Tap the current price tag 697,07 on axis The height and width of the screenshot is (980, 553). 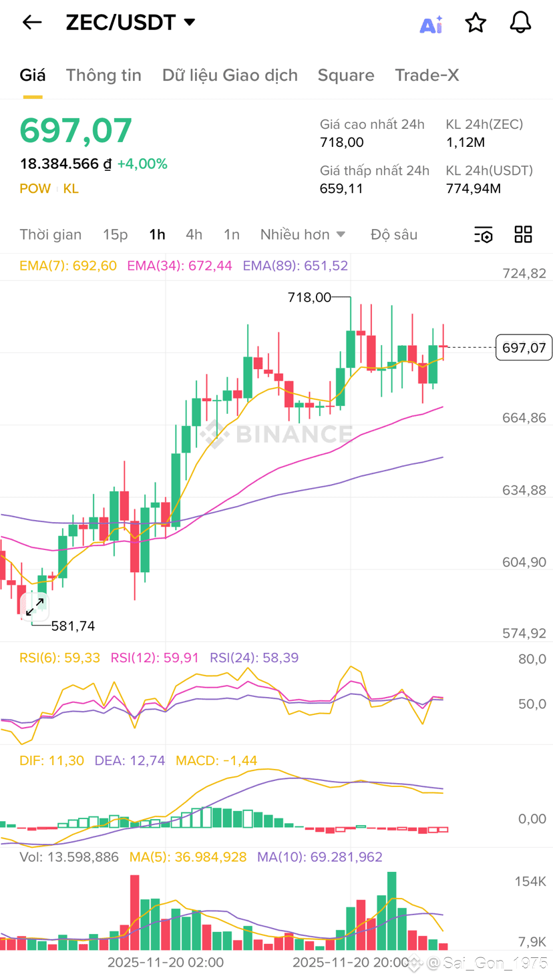(x=524, y=347)
